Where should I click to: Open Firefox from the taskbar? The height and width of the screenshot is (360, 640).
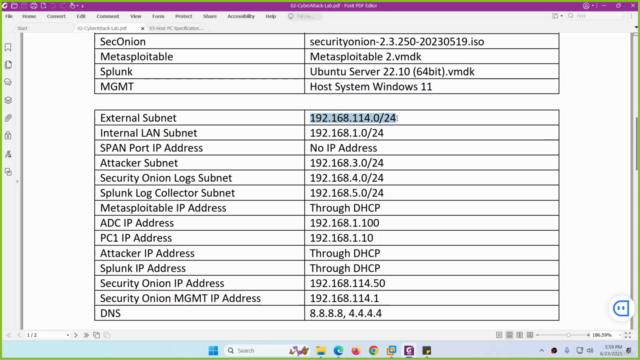pyautogui.click(x=356, y=351)
